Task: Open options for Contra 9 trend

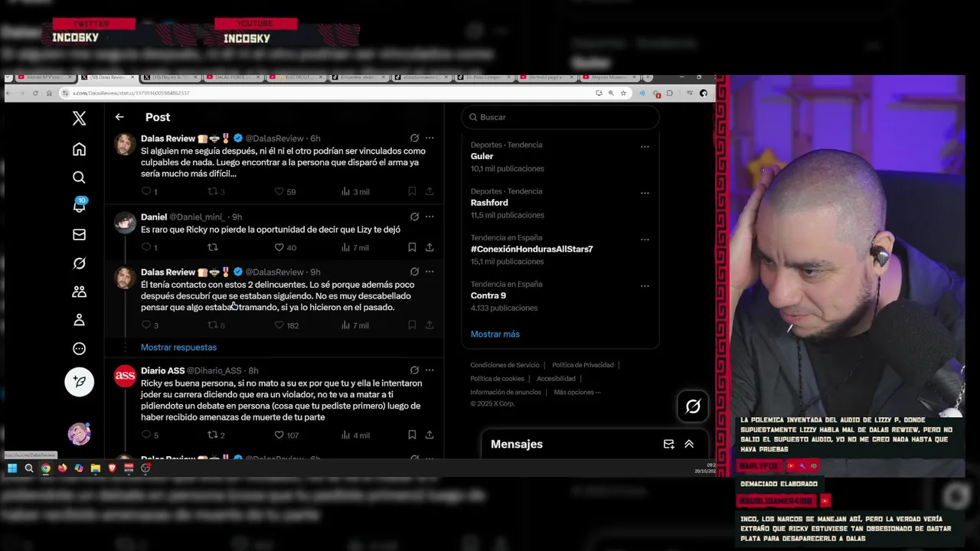Action: pos(645,286)
